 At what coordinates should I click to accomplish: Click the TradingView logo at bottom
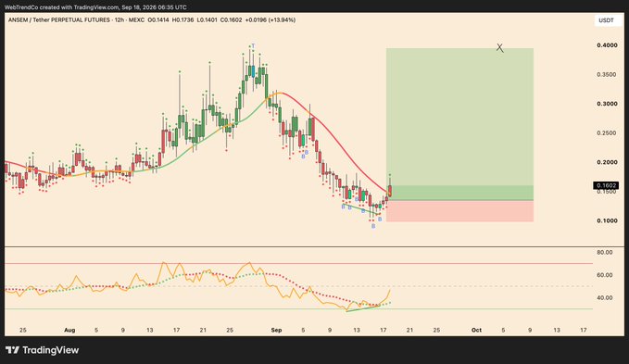coord(42,350)
